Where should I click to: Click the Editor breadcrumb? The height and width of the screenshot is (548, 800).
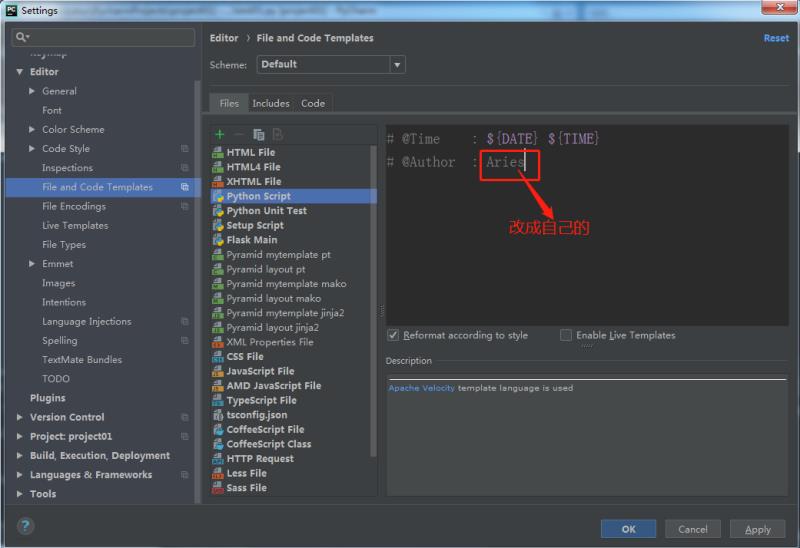224,38
